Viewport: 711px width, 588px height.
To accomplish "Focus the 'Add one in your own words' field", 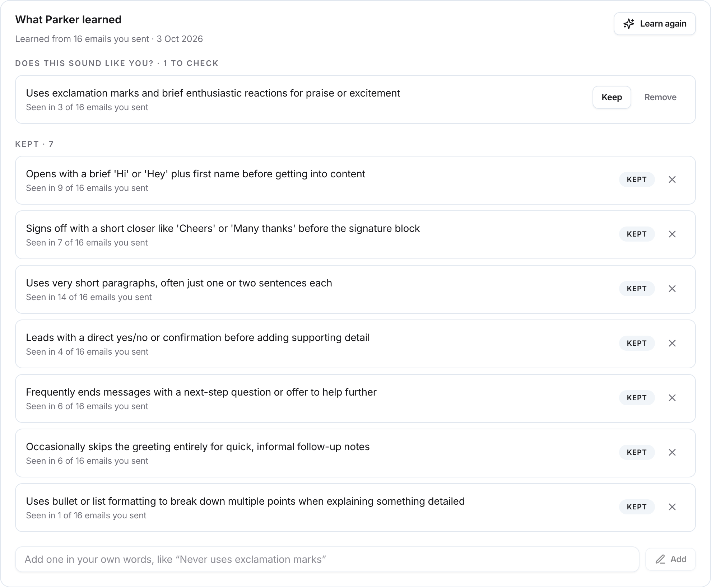I will pos(327,559).
